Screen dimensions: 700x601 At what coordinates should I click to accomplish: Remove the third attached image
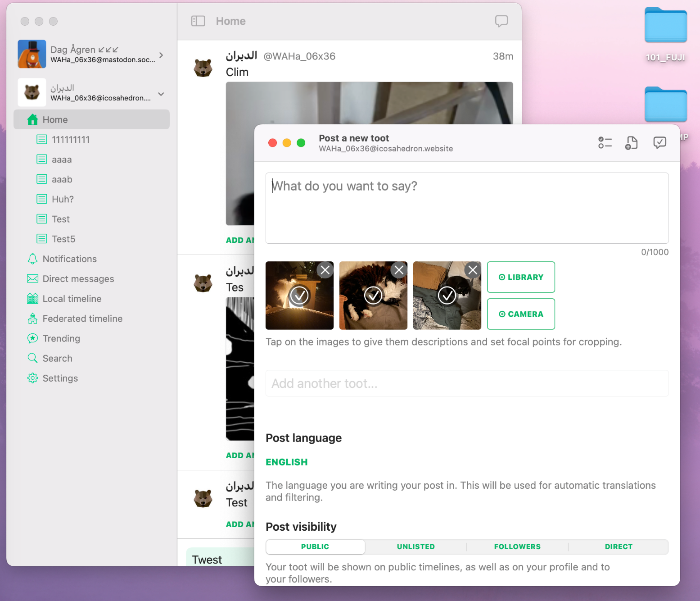coord(472,270)
